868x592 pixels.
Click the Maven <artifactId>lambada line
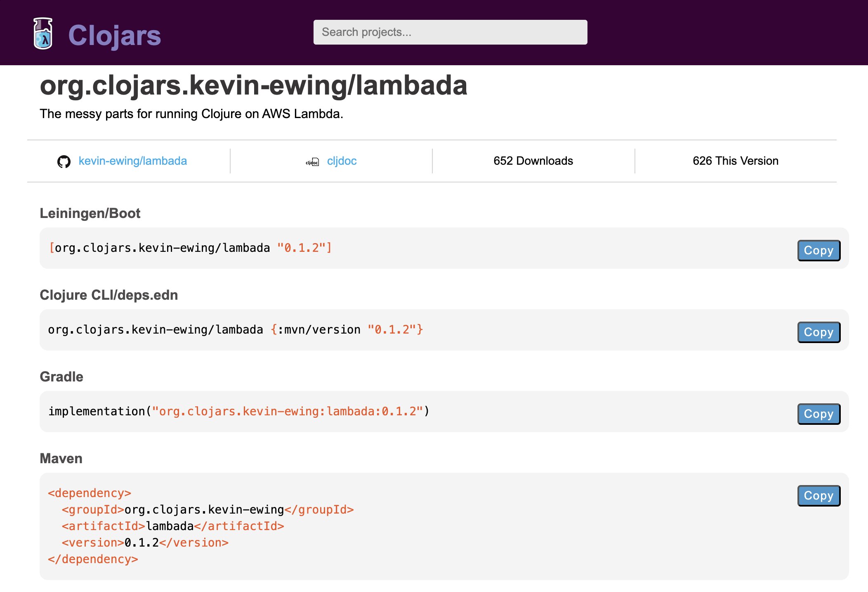pos(173,526)
